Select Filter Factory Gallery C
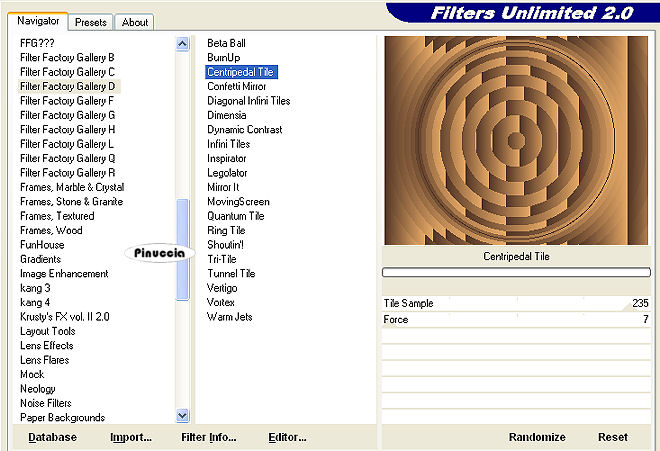The width and height of the screenshot is (660, 451). 67,72
